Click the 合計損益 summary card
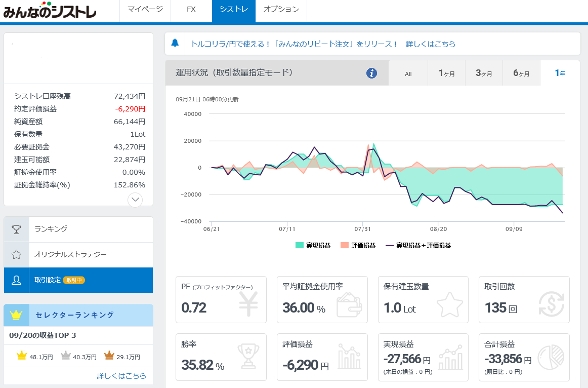Screen dimensions: 588x388 524,357
